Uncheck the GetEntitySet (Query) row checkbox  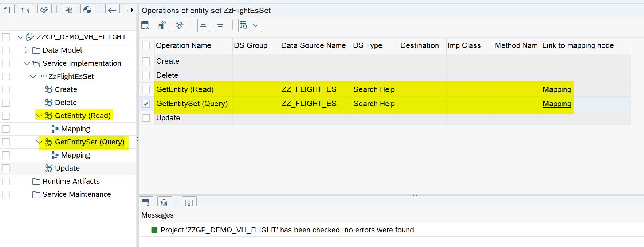146,104
